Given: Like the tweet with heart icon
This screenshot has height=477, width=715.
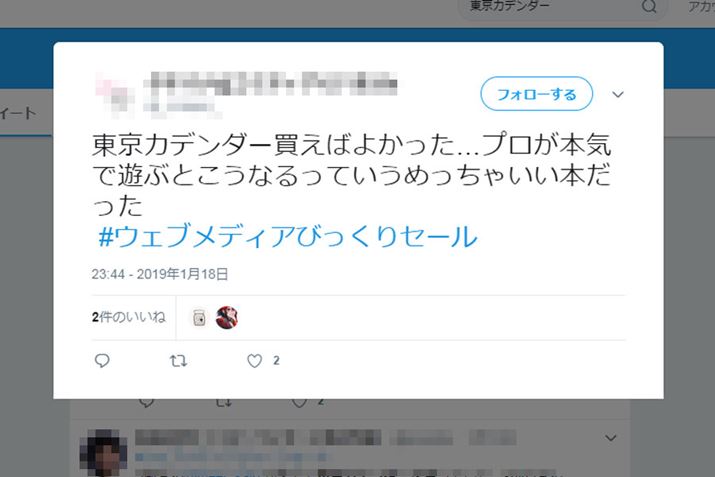Looking at the screenshot, I should (x=254, y=361).
